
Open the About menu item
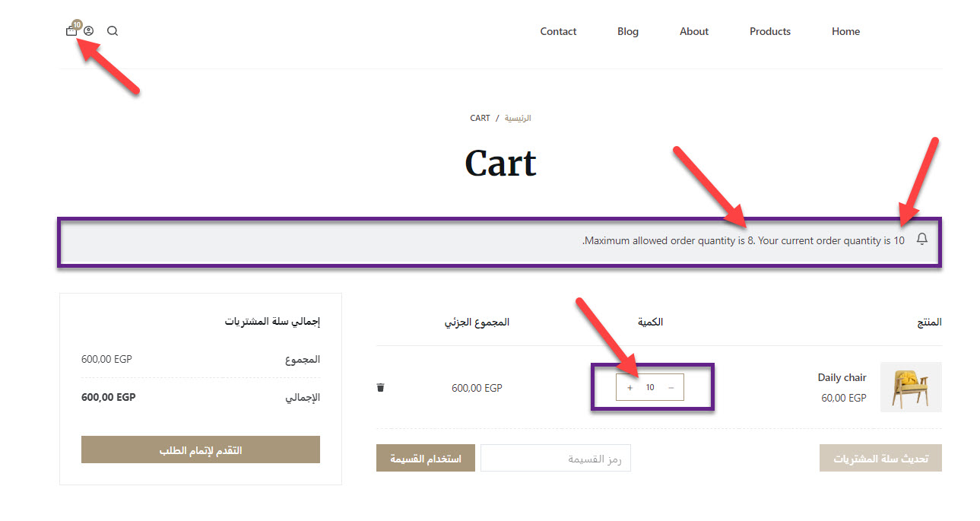click(694, 31)
